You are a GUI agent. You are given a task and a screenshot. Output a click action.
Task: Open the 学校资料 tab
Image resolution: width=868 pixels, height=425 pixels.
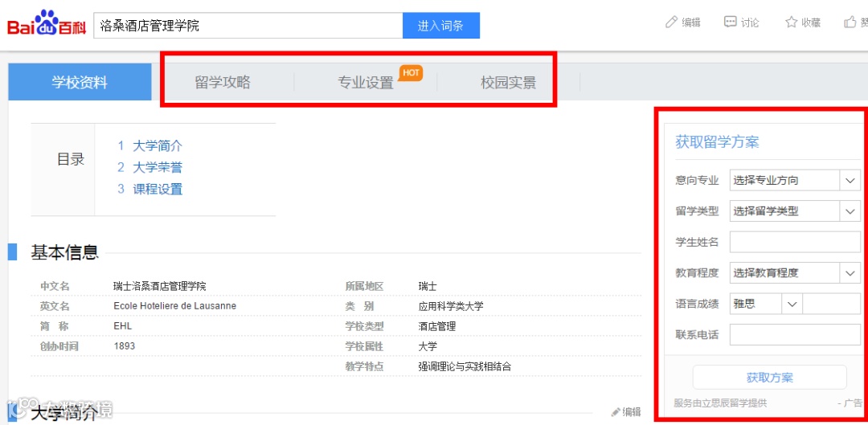click(x=80, y=82)
